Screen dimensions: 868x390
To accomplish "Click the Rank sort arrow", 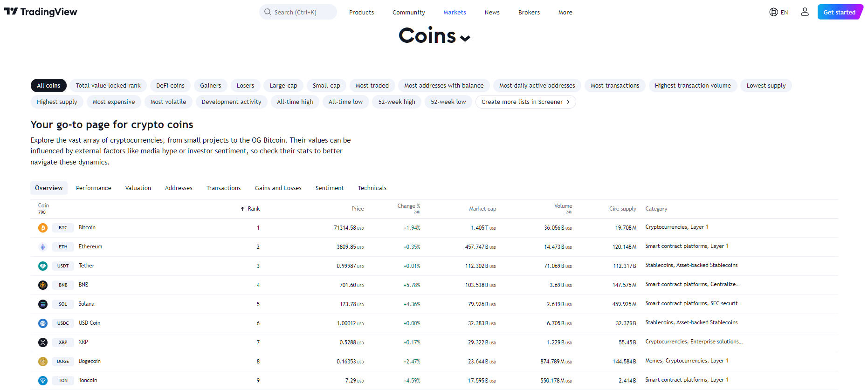I will 242,209.
